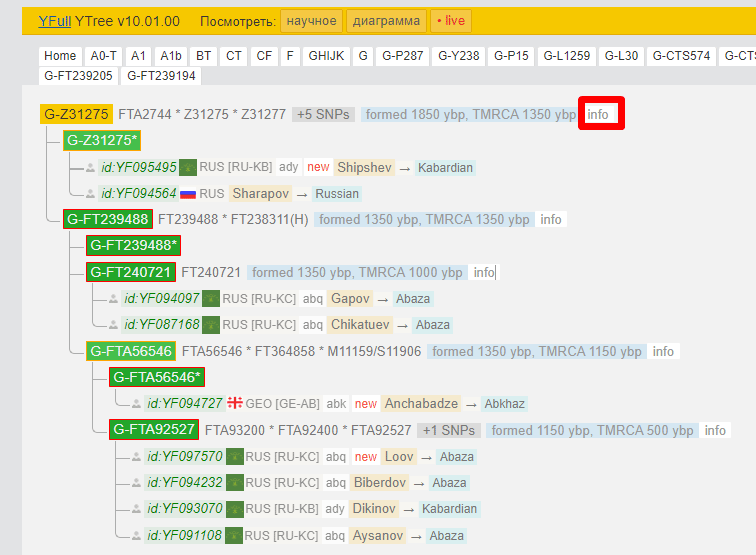
Task: Expand the +1 SNPs badge for G-FTA92527
Action: (x=448, y=431)
